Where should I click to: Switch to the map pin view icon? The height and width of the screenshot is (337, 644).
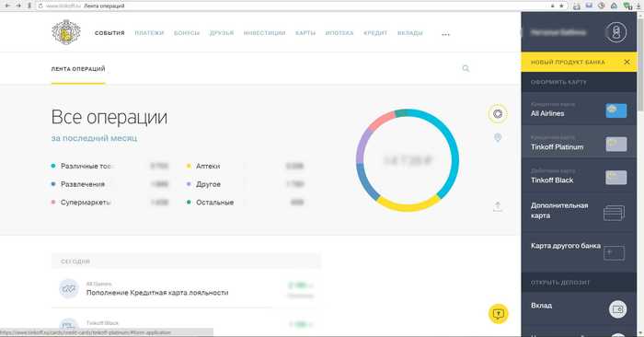pyautogui.click(x=498, y=138)
